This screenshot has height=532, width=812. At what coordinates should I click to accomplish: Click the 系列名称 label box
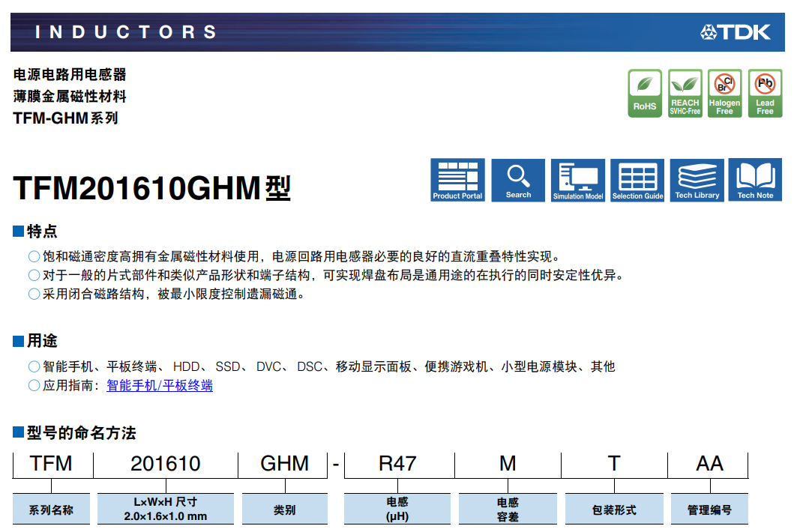tap(52, 510)
